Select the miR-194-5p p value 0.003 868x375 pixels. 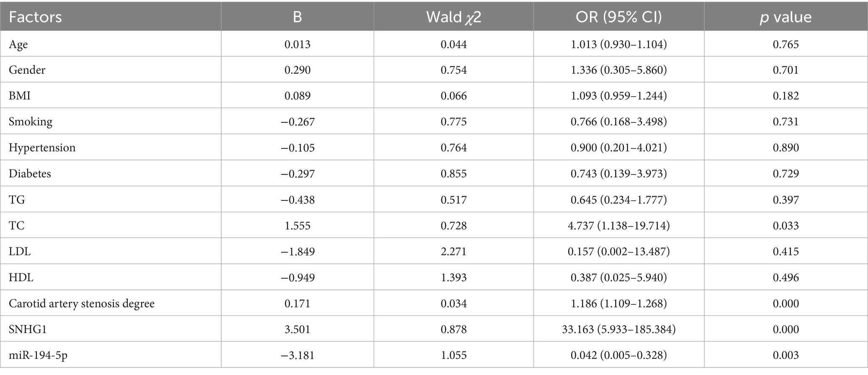click(x=786, y=356)
